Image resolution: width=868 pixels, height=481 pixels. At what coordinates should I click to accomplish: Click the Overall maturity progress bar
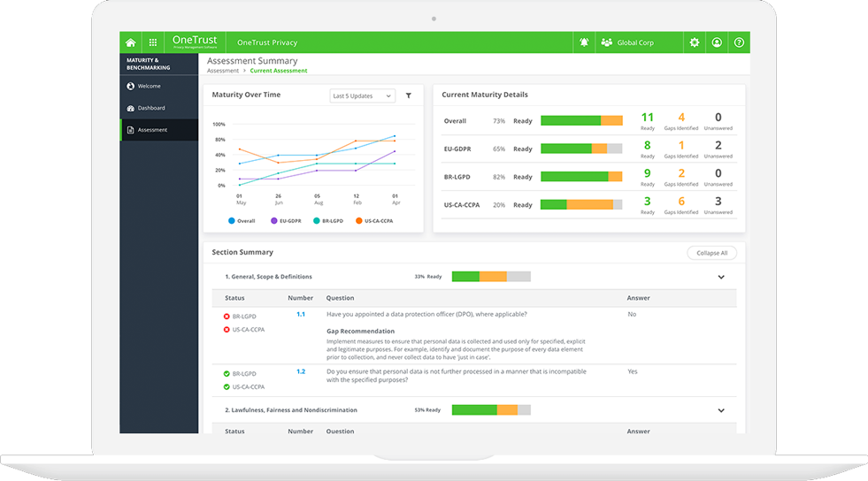(x=581, y=121)
